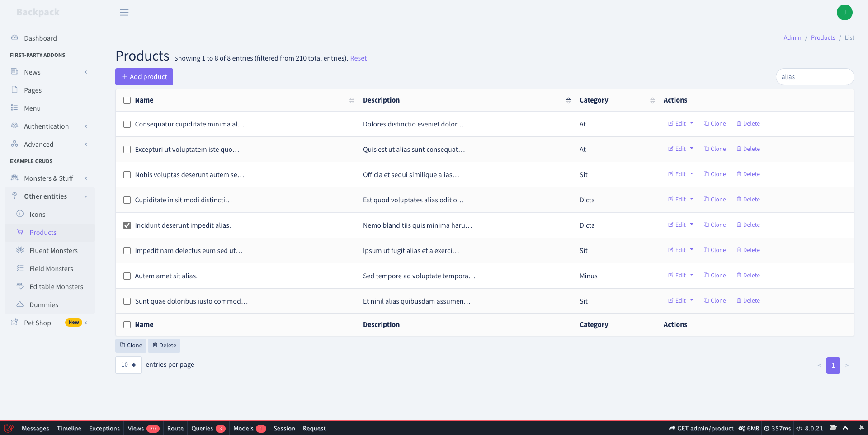Screen dimensions: 868x435
Task: Click the Icons info-circle icon
Action: [x=20, y=214]
